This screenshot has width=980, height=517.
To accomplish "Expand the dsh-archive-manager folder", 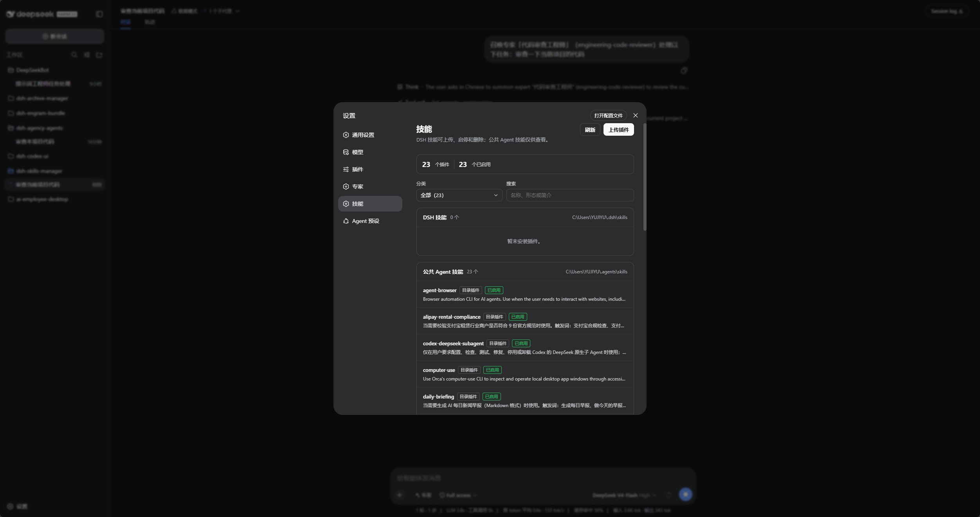I will [x=55, y=98].
